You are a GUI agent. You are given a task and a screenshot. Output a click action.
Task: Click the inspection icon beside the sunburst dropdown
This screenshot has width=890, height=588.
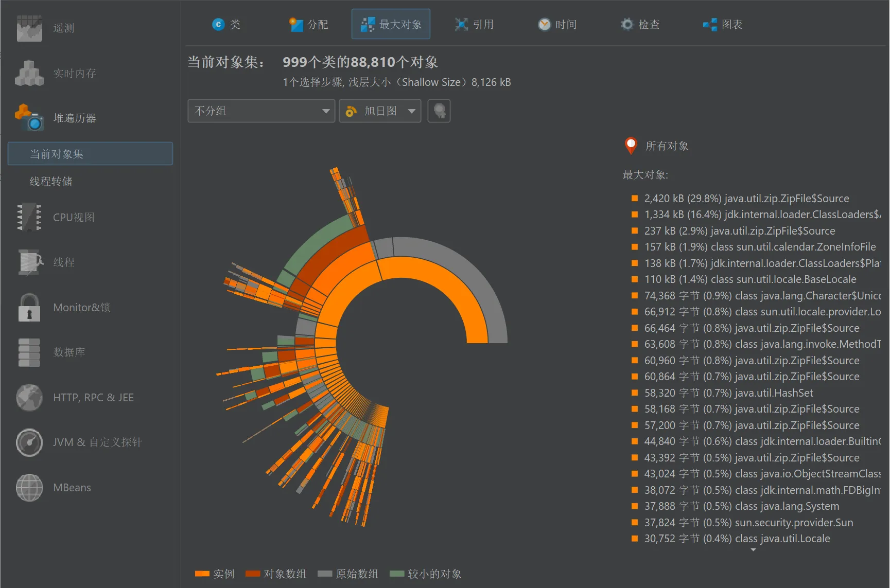[439, 111]
